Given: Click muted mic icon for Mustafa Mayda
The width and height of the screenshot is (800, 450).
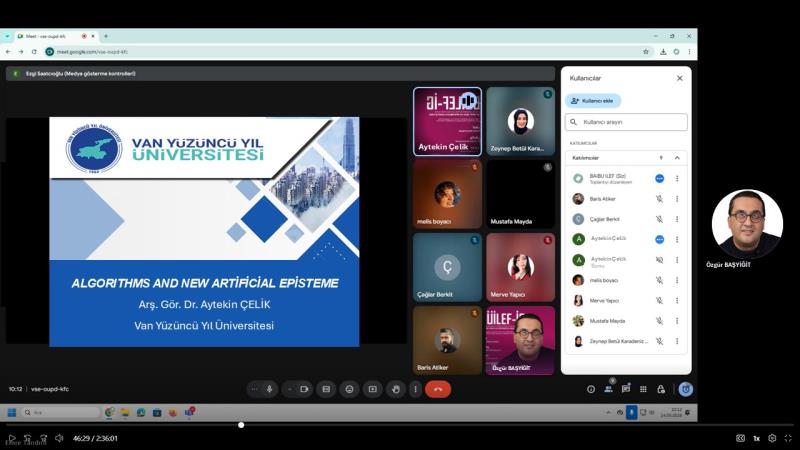Looking at the screenshot, I should [659, 321].
